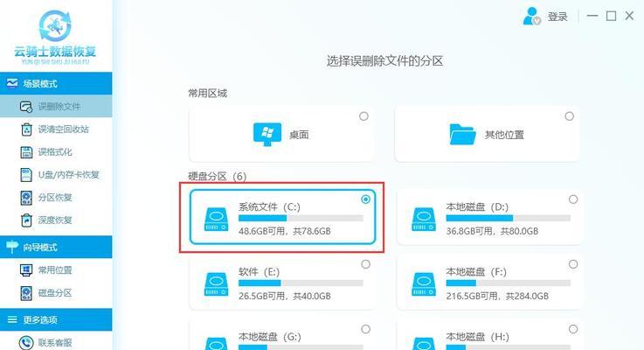Select the 其他位置 radio button
The image size is (644, 350).
569,116
